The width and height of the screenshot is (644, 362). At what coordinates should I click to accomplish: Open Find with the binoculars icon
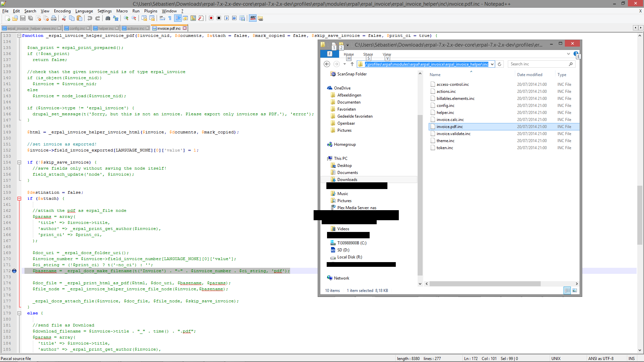click(x=108, y=18)
